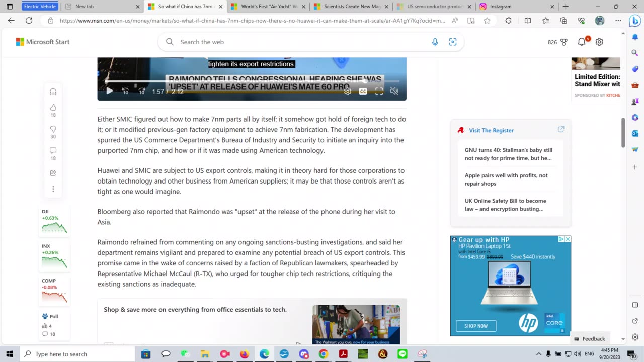This screenshot has height=362, width=644.
Task: Share the article using the share icon
Action: pyautogui.click(x=53, y=173)
